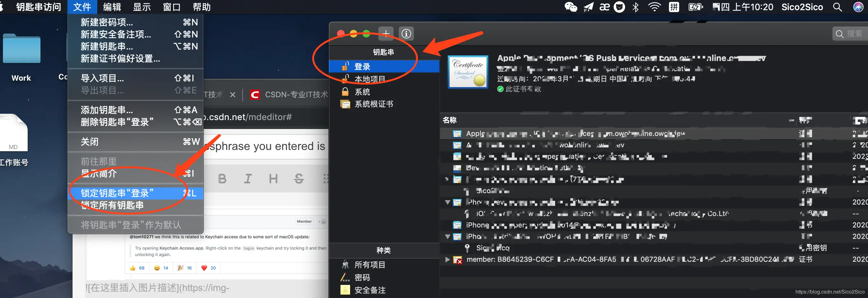Click the Sico2Sico user name in menu bar
Image resolution: width=868 pixels, height=298 pixels.
pos(802,7)
